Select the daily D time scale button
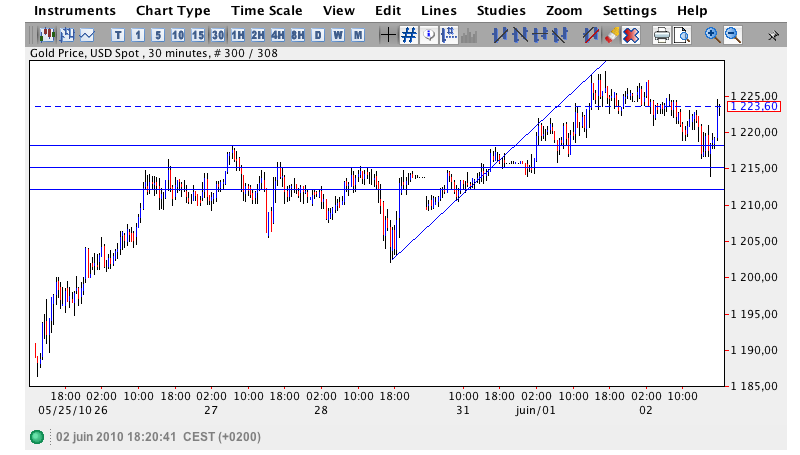The width and height of the screenshot is (800, 455). click(x=318, y=35)
